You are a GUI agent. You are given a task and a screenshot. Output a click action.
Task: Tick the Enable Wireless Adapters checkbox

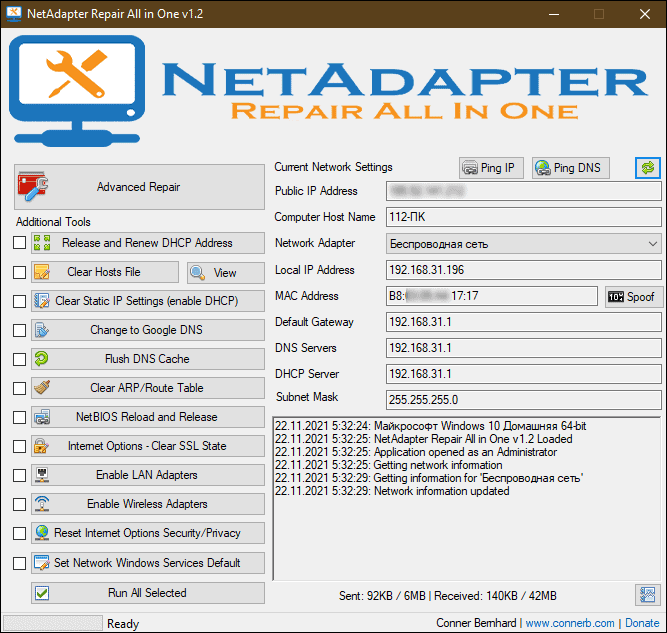coord(20,504)
